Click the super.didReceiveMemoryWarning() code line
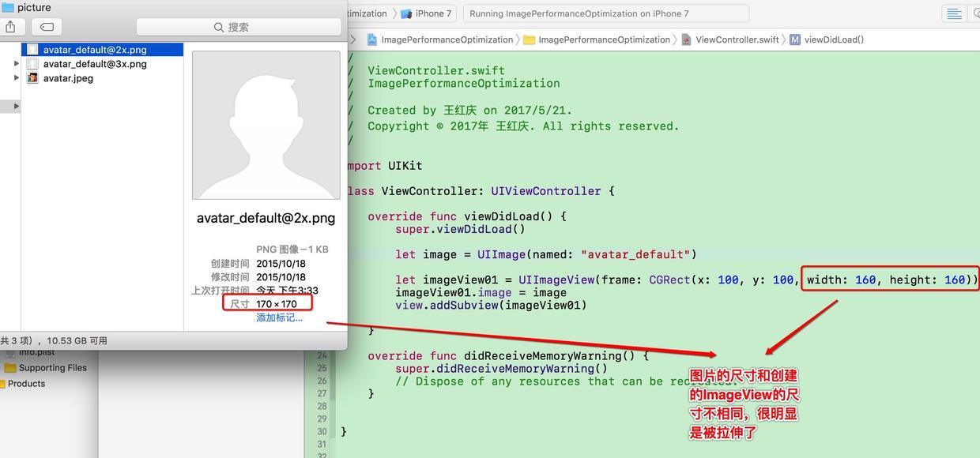 coord(501,368)
